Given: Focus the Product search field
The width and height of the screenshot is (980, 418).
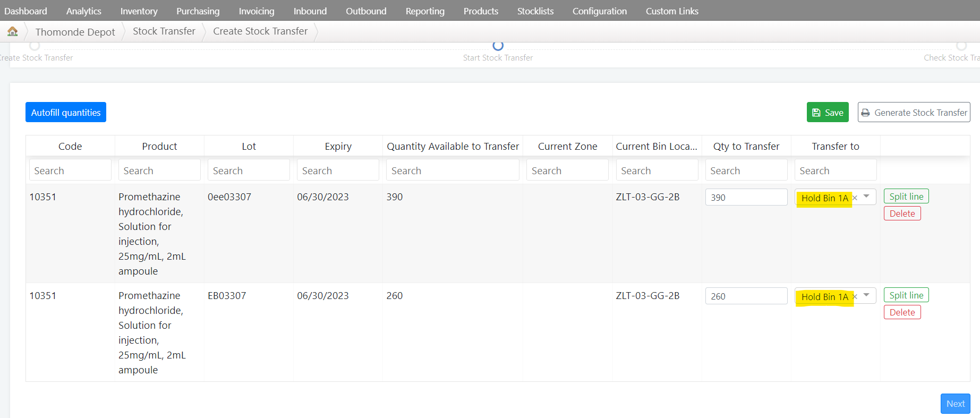Looking at the screenshot, I should [159, 170].
